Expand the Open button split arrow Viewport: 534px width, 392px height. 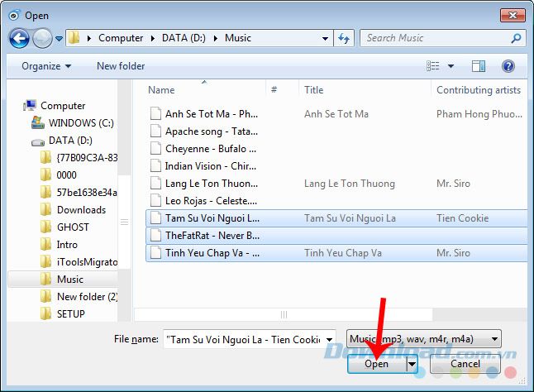412,364
